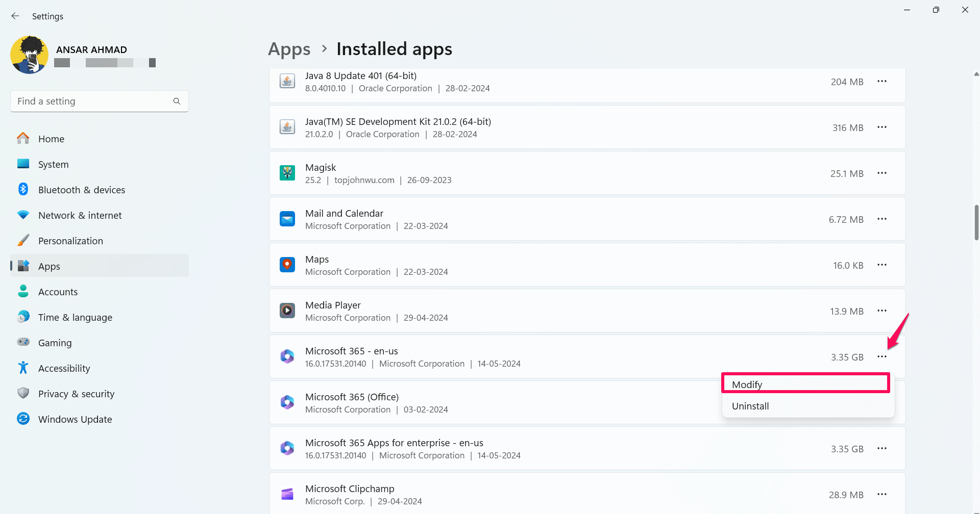Click the Microsoft Clipchamp icon

point(287,494)
